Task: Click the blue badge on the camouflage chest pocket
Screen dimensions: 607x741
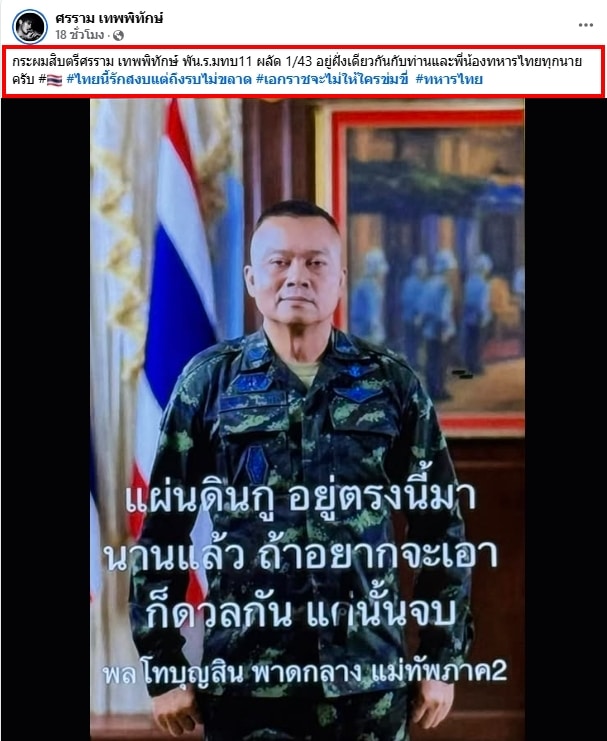Action: click(257, 464)
